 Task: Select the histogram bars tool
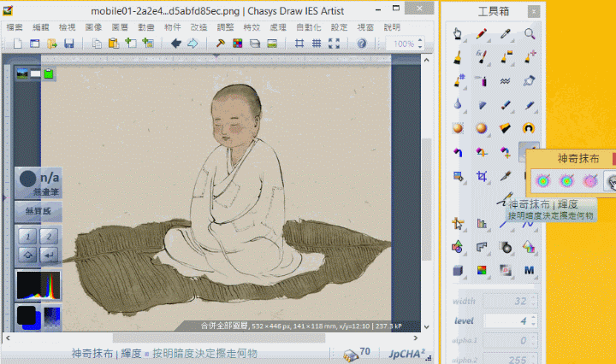tap(482, 224)
